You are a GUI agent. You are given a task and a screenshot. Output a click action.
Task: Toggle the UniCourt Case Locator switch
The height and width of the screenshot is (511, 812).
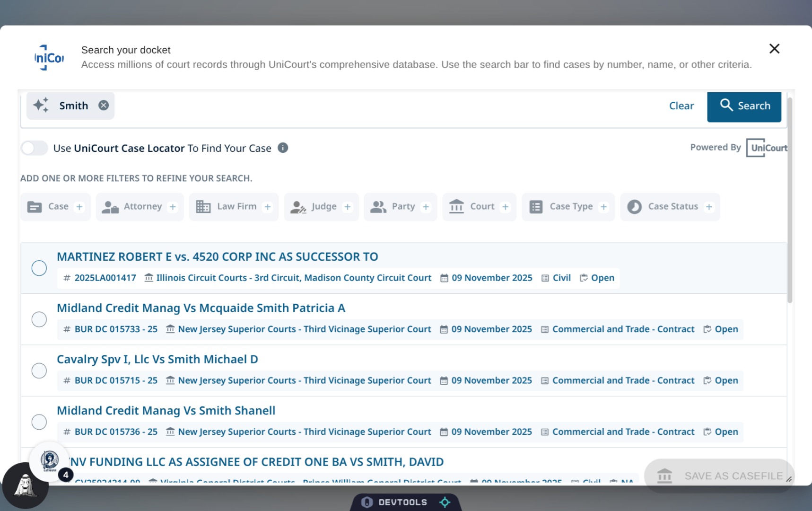(x=34, y=148)
